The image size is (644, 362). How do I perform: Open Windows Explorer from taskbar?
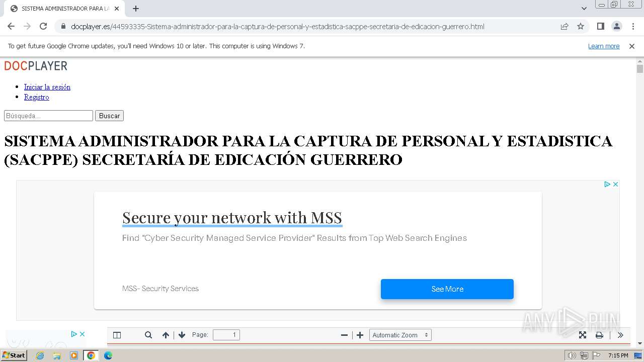[57, 355]
